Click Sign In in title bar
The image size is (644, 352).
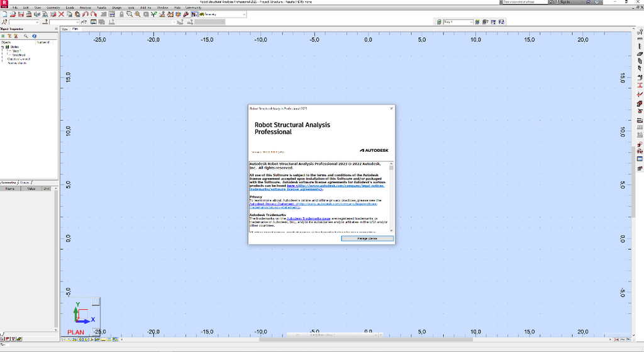point(565,2)
